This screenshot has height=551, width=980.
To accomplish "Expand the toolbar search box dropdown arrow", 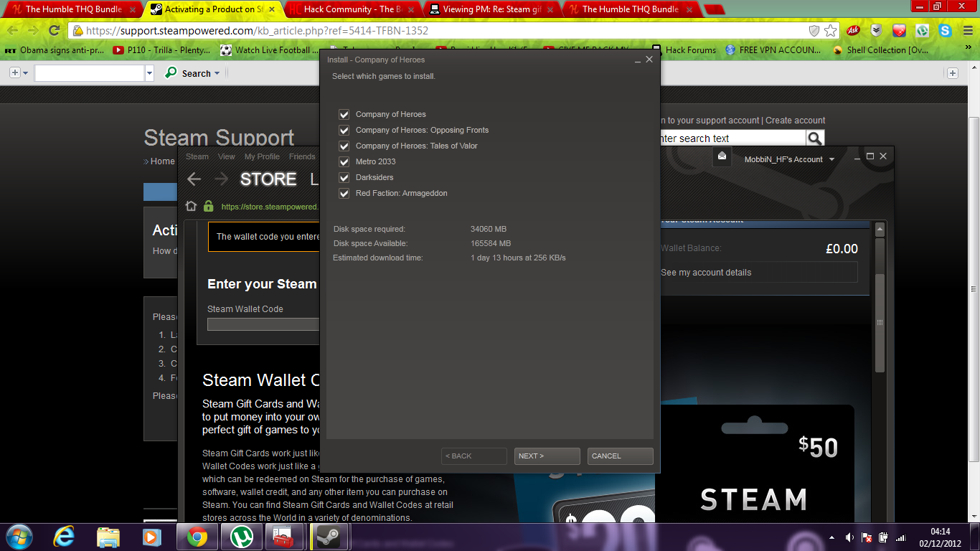I will (149, 73).
